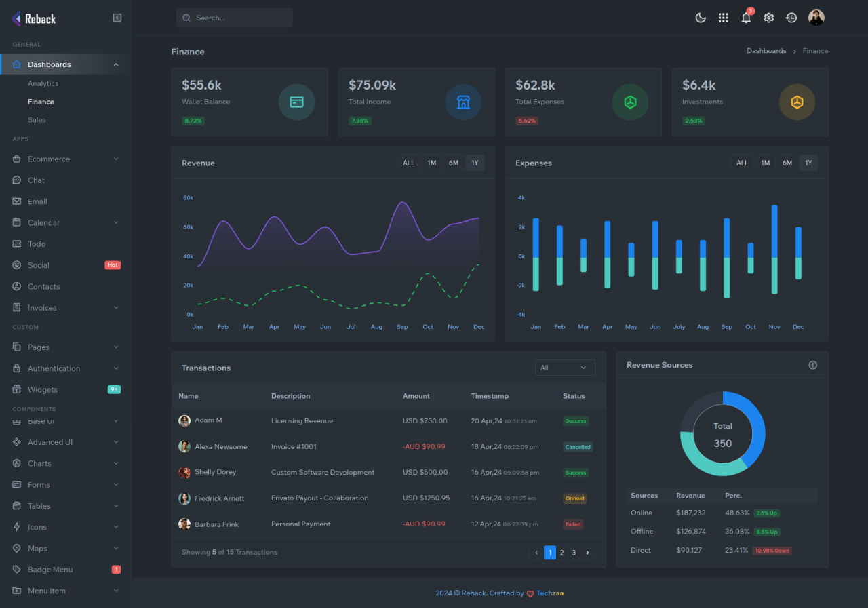The height and width of the screenshot is (609, 868).
Task: Open the Transactions 'All' filter dropdown
Action: pos(565,368)
